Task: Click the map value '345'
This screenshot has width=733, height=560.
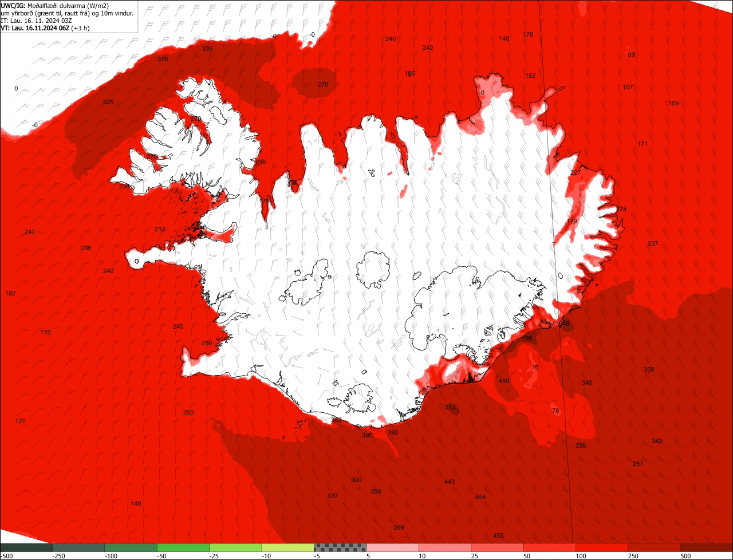Action: [x=587, y=382]
